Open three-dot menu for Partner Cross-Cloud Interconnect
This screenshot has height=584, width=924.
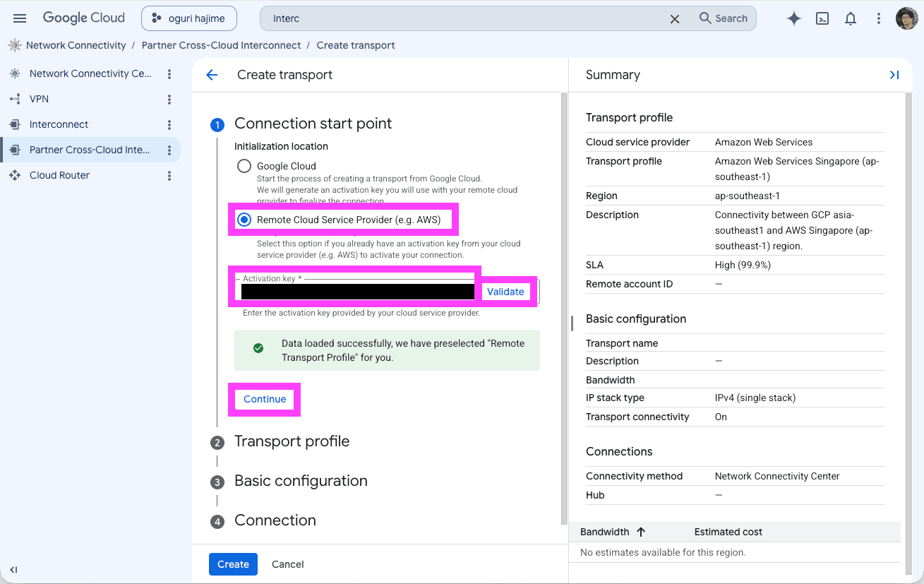(169, 150)
